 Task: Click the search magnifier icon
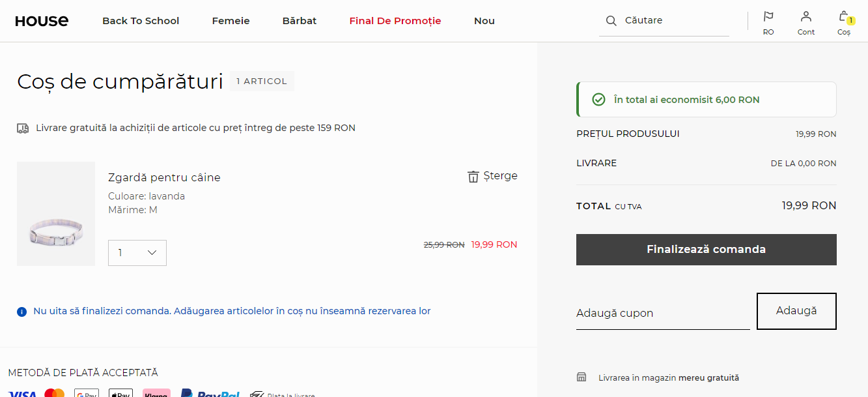pyautogui.click(x=611, y=21)
